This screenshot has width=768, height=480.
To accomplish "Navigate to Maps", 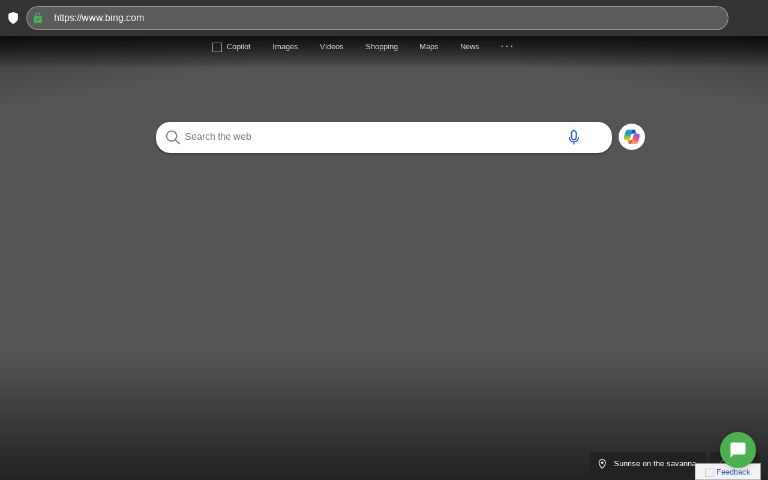I will pyautogui.click(x=428, y=47).
